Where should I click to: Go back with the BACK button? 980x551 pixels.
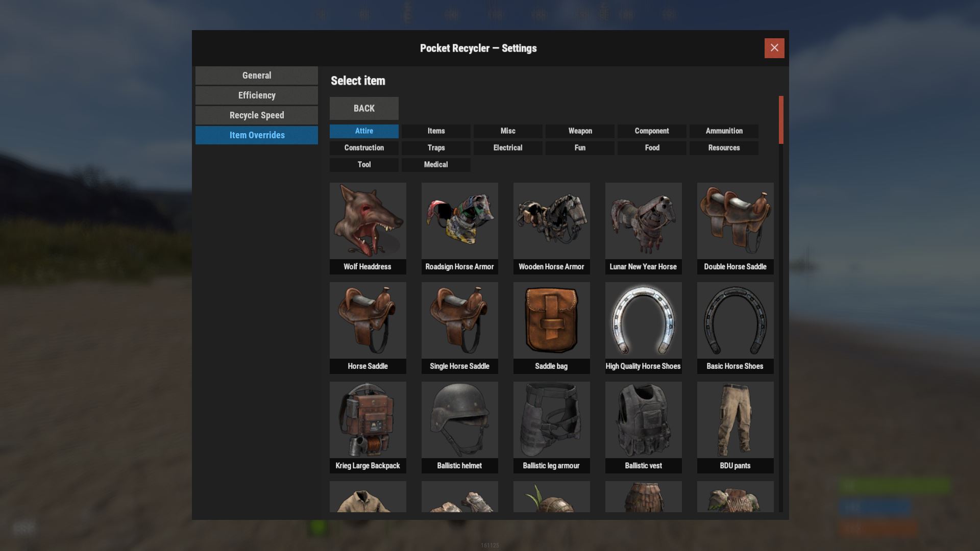[x=364, y=109]
